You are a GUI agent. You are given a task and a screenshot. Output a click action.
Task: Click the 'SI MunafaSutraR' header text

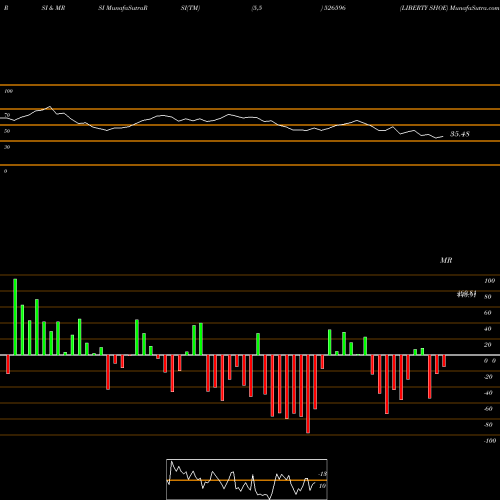pyautogui.click(x=123, y=8)
